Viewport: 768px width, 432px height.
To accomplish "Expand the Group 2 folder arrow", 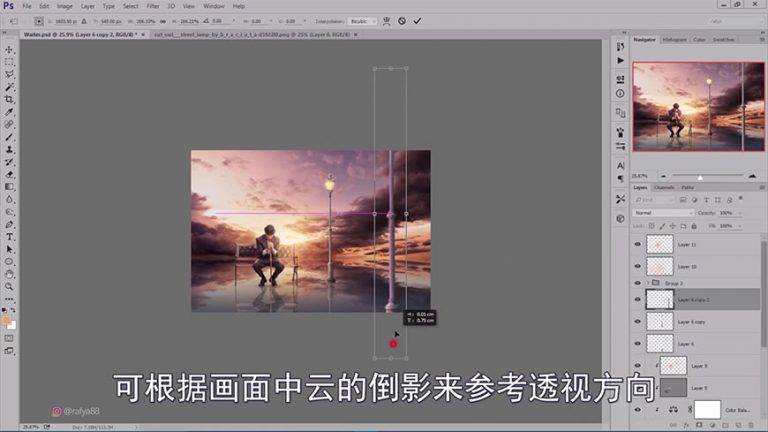I will click(648, 283).
